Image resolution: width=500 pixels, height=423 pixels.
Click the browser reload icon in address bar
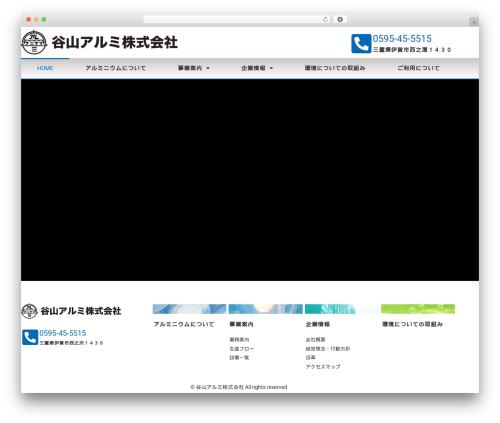[x=325, y=19]
